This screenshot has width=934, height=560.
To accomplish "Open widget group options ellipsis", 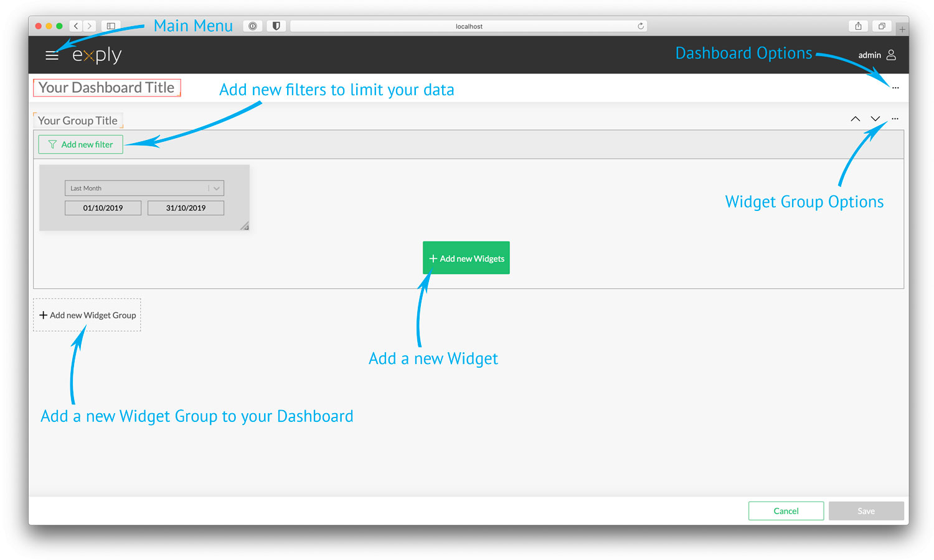I will click(895, 118).
